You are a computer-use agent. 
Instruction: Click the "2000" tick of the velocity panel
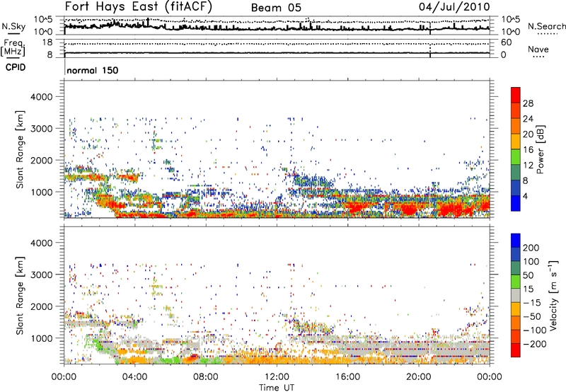click(41, 306)
